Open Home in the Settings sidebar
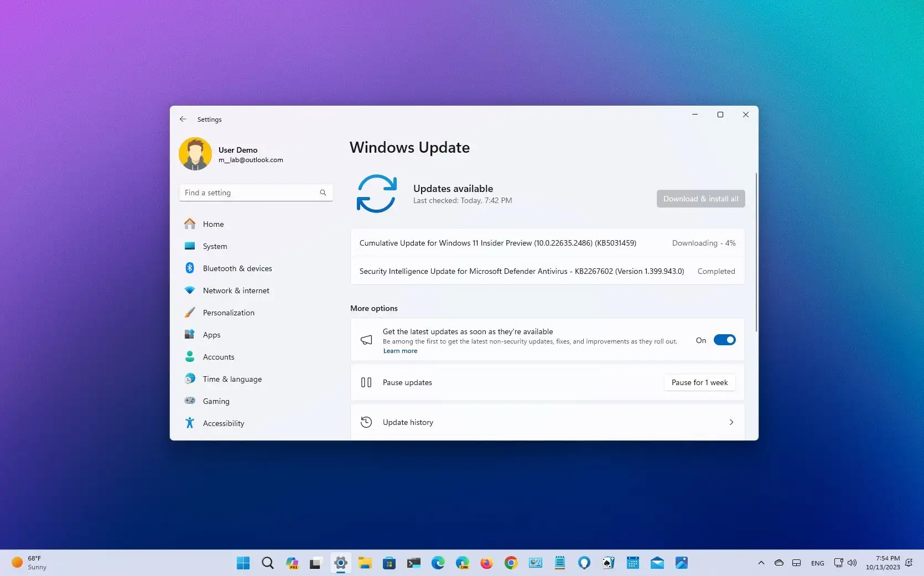The width and height of the screenshot is (924, 576). (x=256, y=224)
